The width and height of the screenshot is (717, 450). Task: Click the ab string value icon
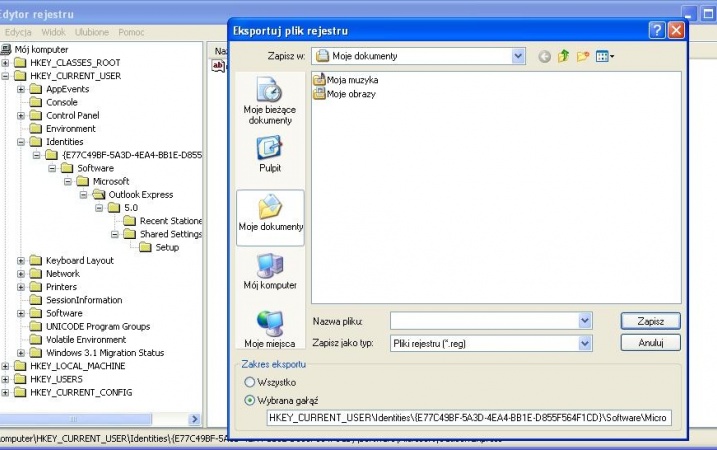click(218, 66)
